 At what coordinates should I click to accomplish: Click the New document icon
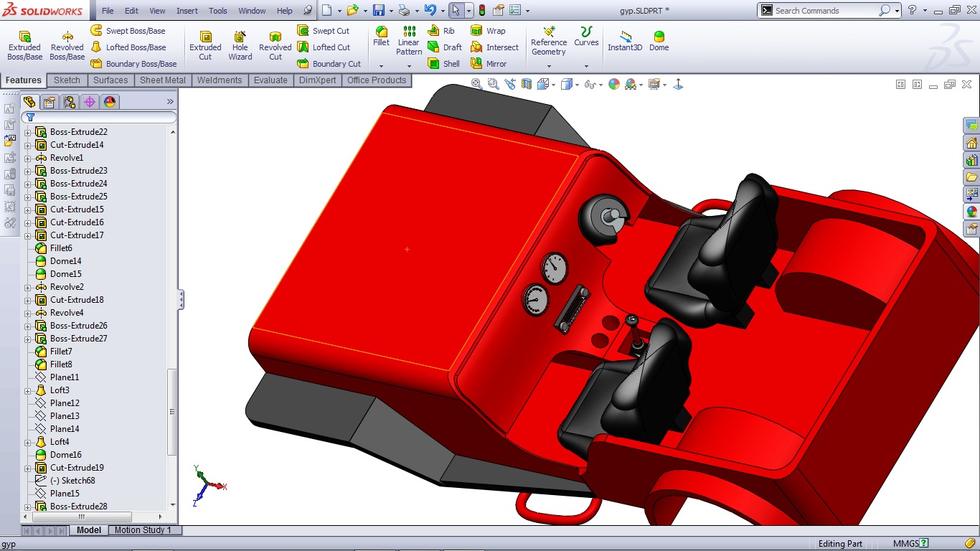tap(326, 11)
